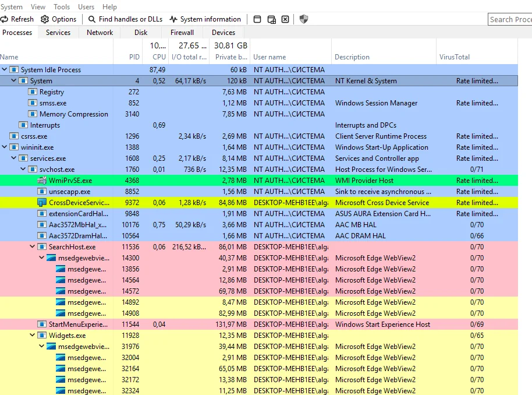Click the 0/65 VirusTotal result for Widgets
The image size is (532, 395).
477,335
